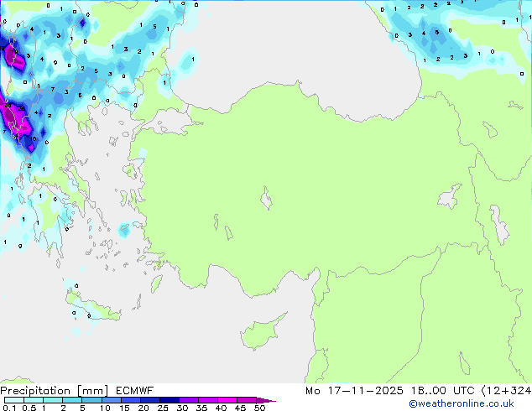Click the "10" legend tick label
The width and height of the screenshot is (532, 411).
click(105, 408)
